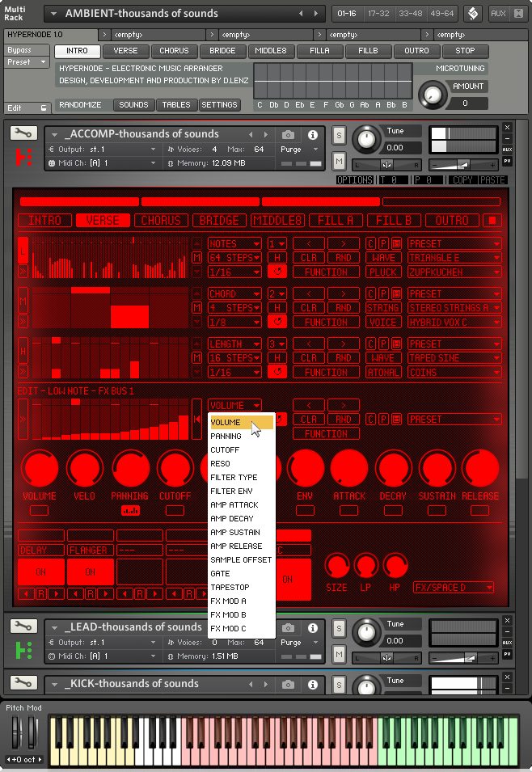Open the FX/SPACE D reverb dropdown

(x=454, y=587)
